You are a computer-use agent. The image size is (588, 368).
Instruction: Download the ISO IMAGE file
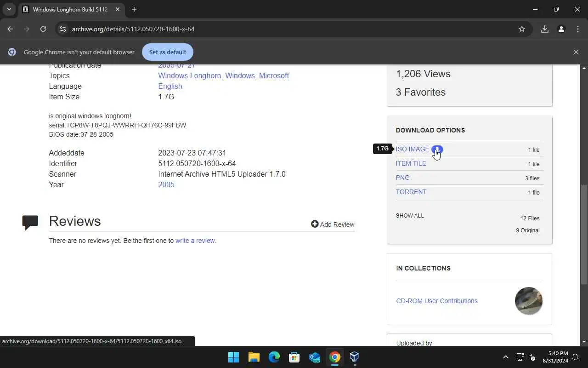[413, 149]
